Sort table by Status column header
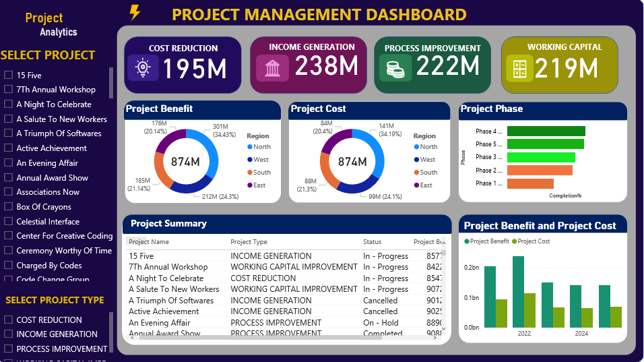This screenshot has width=644, height=362. pyautogui.click(x=372, y=241)
